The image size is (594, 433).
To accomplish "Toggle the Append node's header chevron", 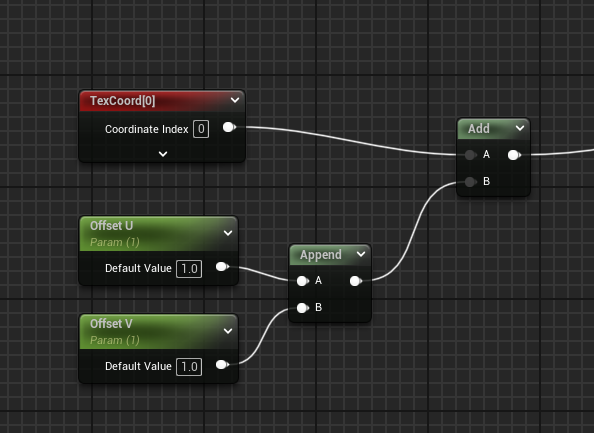I will coord(361,254).
